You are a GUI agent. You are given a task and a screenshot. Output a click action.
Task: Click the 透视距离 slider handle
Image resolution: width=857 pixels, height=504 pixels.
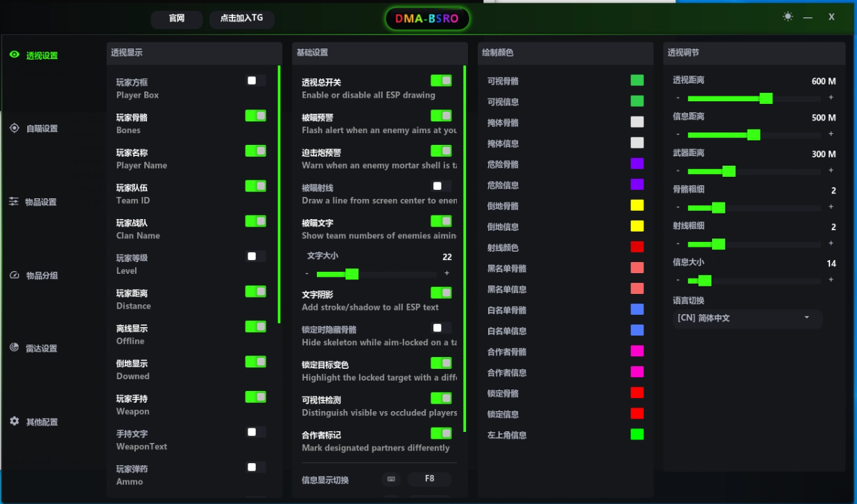(x=766, y=98)
